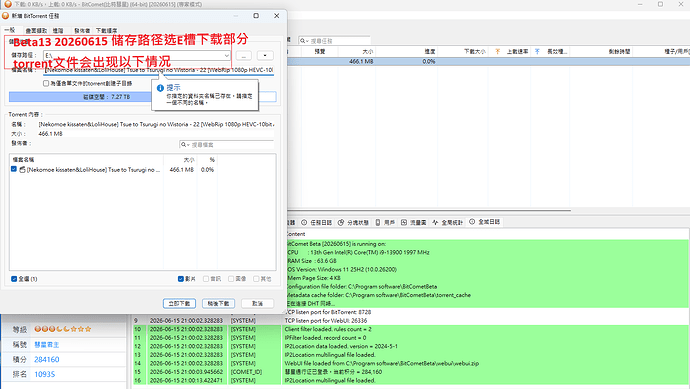Click the 下載大小 column header

click(x=462, y=51)
